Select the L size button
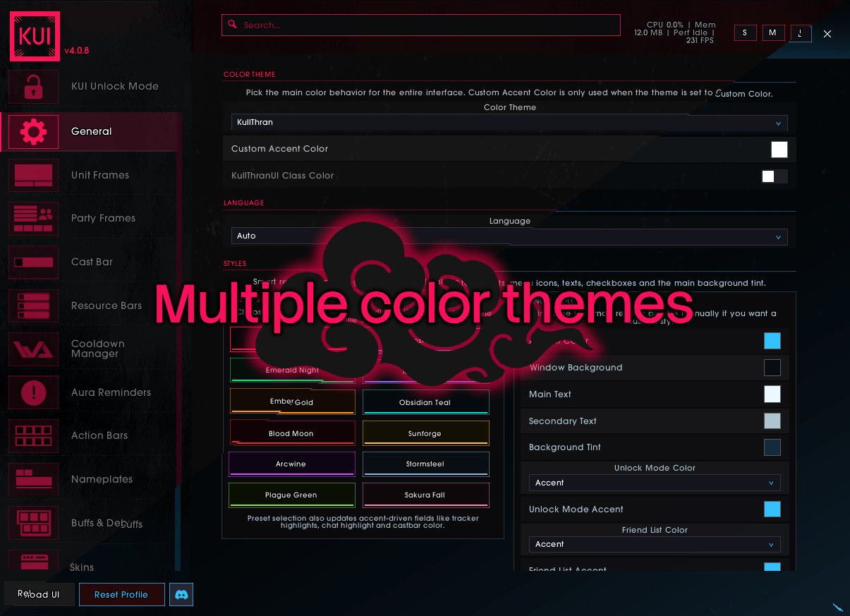The height and width of the screenshot is (616, 850). (x=801, y=33)
